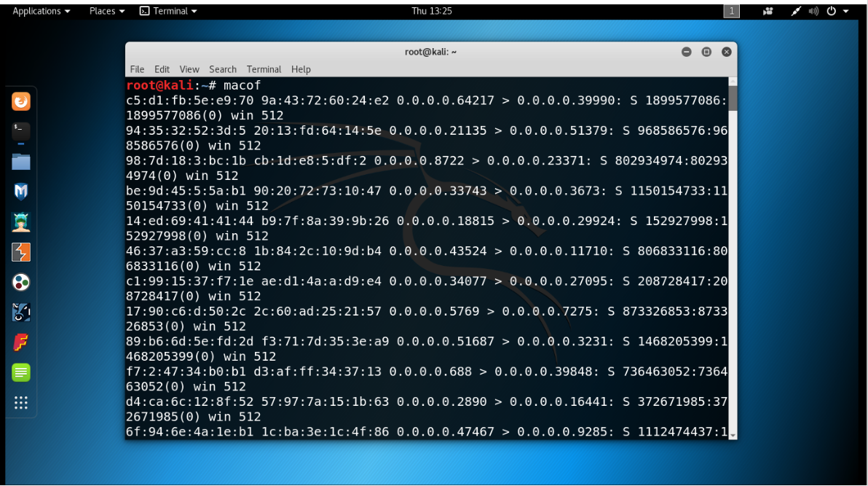868x486 pixels.
Task: Click MAC address 6f:94:6e:4a:1e:b1
Action: 190,431
